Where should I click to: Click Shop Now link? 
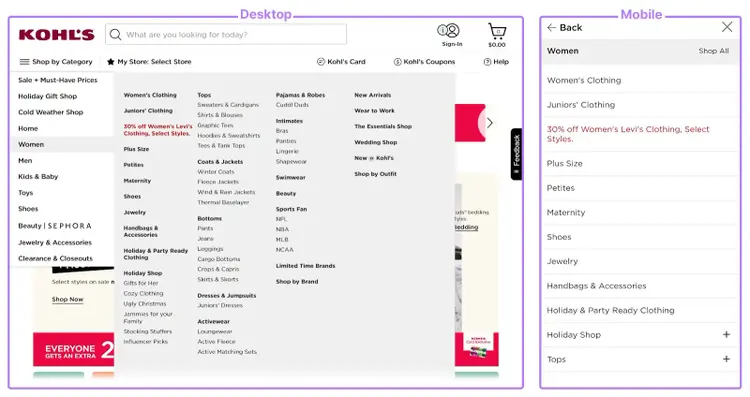click(x=67, y=299)
